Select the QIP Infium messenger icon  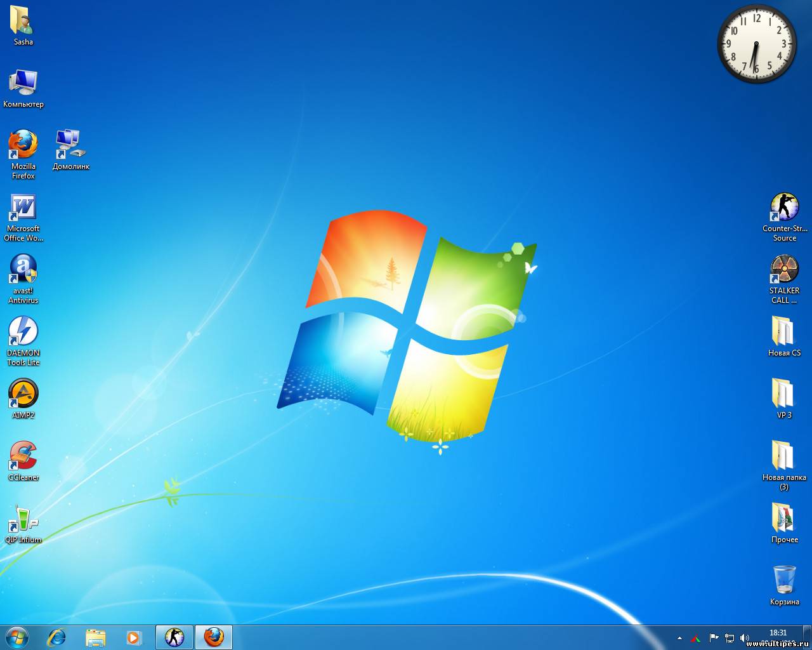click(23, 519)
